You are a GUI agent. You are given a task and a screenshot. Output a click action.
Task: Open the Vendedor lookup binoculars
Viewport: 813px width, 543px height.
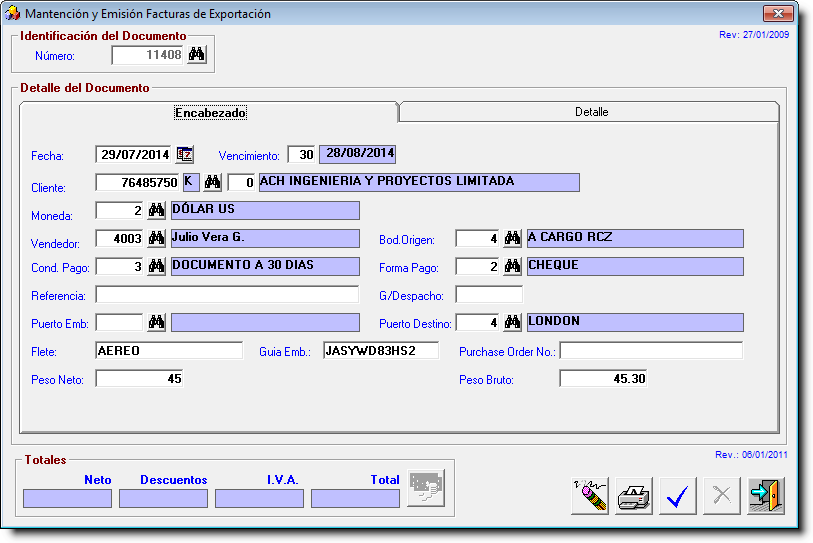pos(156,238)
